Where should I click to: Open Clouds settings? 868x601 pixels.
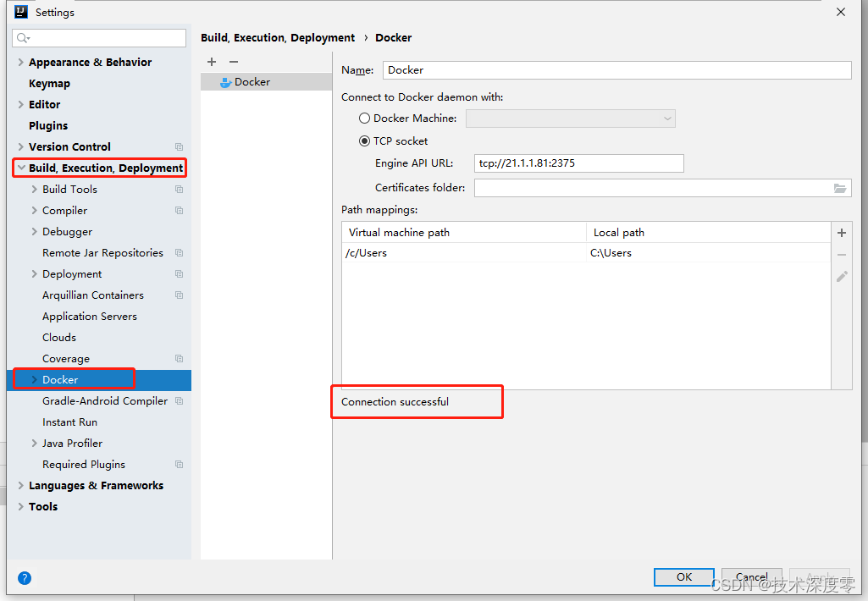pyautogui.click(x=59, y=338)
